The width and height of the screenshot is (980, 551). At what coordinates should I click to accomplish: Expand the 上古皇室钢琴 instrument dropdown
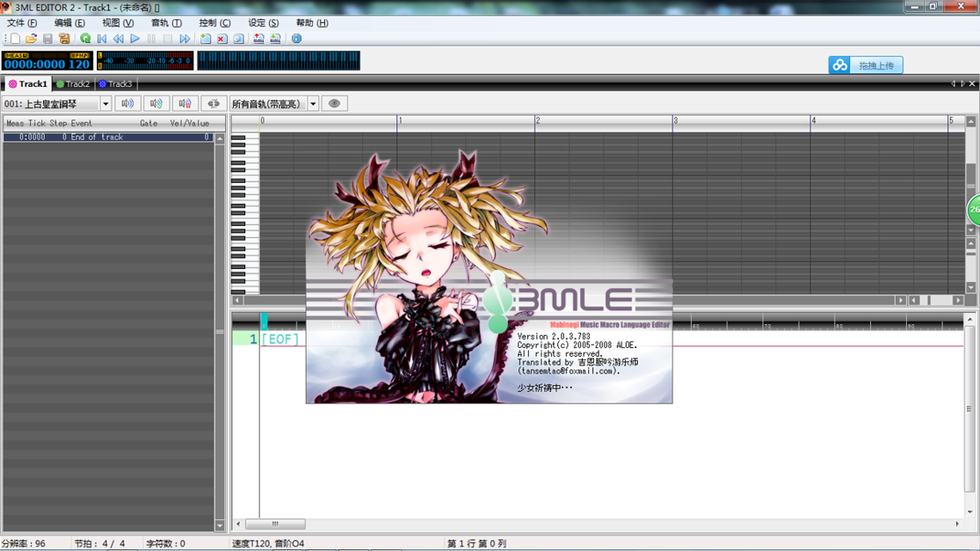click(x=105, y=104)
